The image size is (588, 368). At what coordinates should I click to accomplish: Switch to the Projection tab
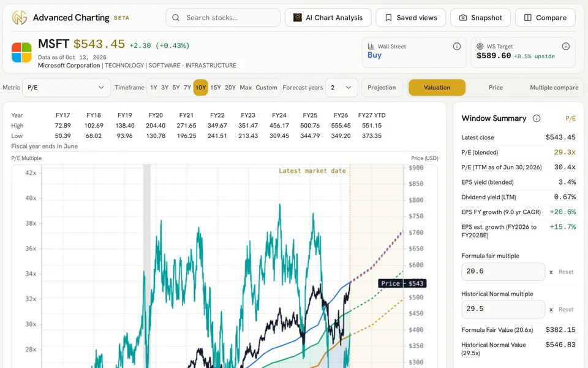click(x=382, y=88)
